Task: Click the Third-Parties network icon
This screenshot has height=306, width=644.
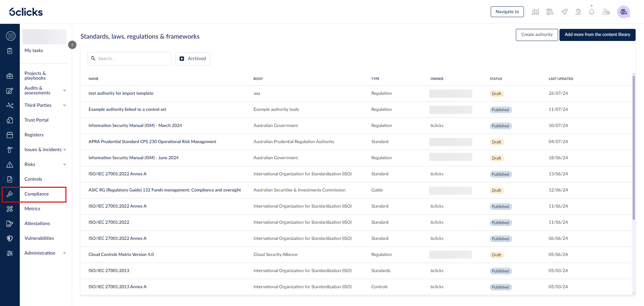Action: coord(10,105)
